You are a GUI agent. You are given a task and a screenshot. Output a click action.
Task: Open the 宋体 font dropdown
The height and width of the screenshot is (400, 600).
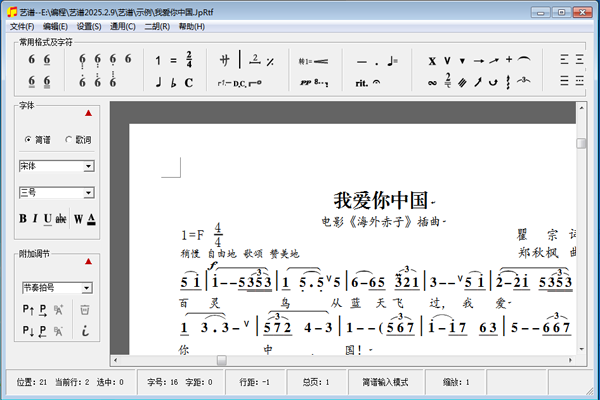pyautogui.click(x=88, y=166)
